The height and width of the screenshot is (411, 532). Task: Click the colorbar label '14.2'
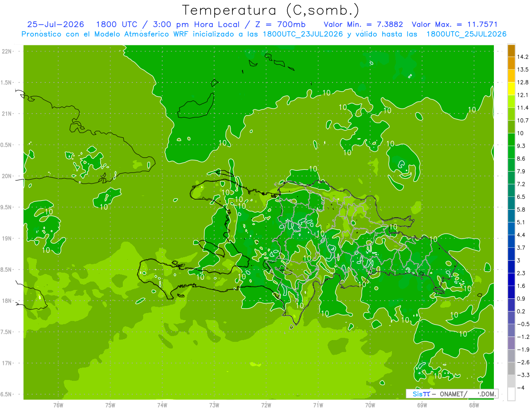click(523, 57)
